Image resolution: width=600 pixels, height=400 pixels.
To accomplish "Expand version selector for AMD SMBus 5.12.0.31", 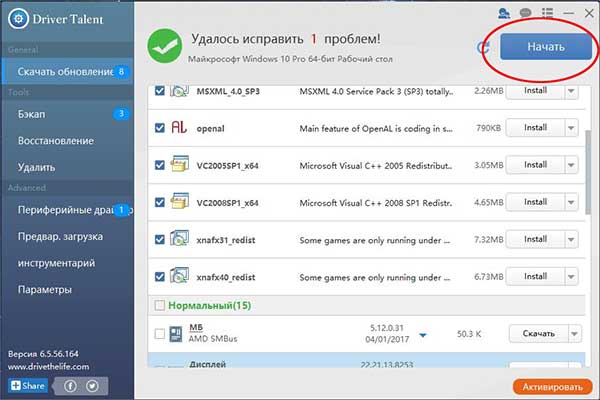I will tap(423, 335).
